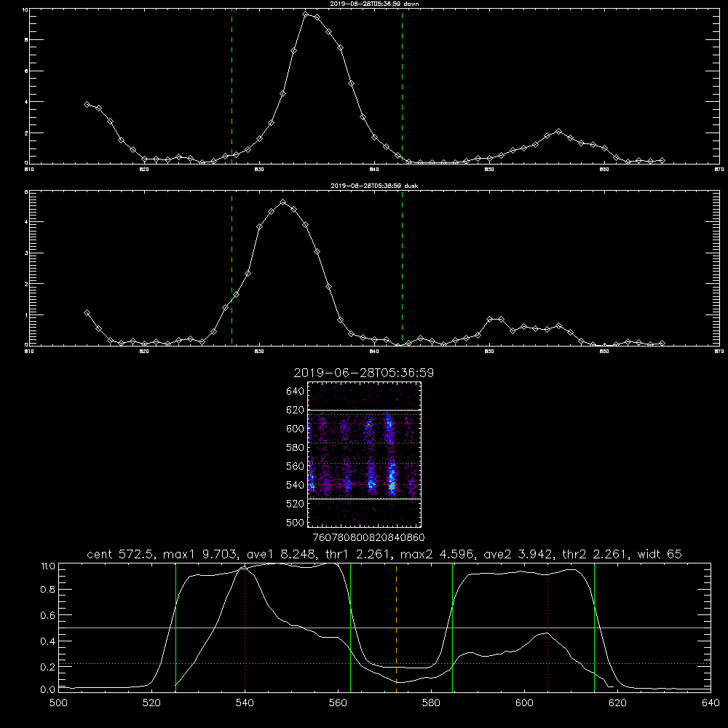Click the 600 y-axis label of spectral image
The width and height of the screenshot is (728, 728).
tap(295, 429)
